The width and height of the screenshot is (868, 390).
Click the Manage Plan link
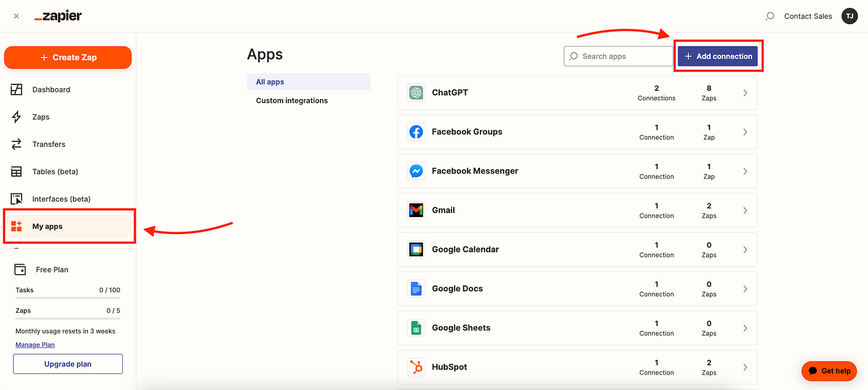[x=35, y=345]
